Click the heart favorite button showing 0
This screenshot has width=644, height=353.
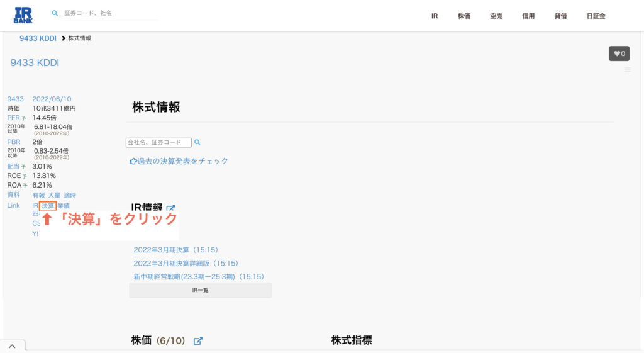coord(619,53)
